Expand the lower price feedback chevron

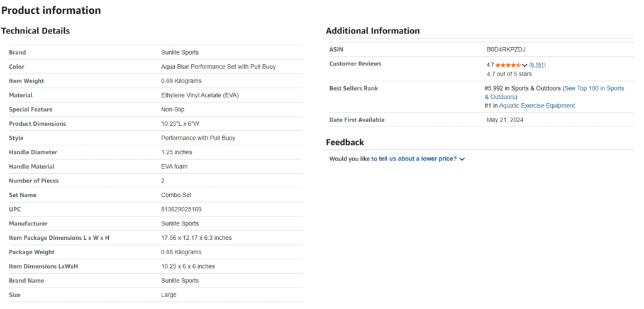[462, 160]
